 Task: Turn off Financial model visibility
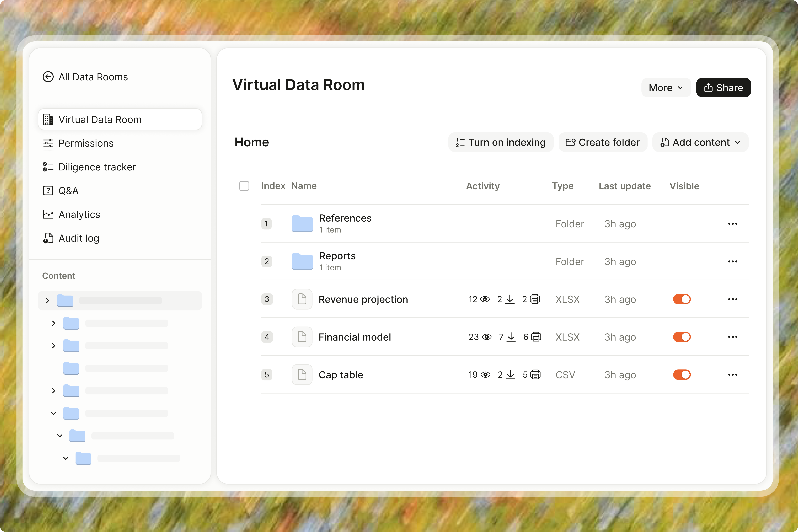point(682,337)
